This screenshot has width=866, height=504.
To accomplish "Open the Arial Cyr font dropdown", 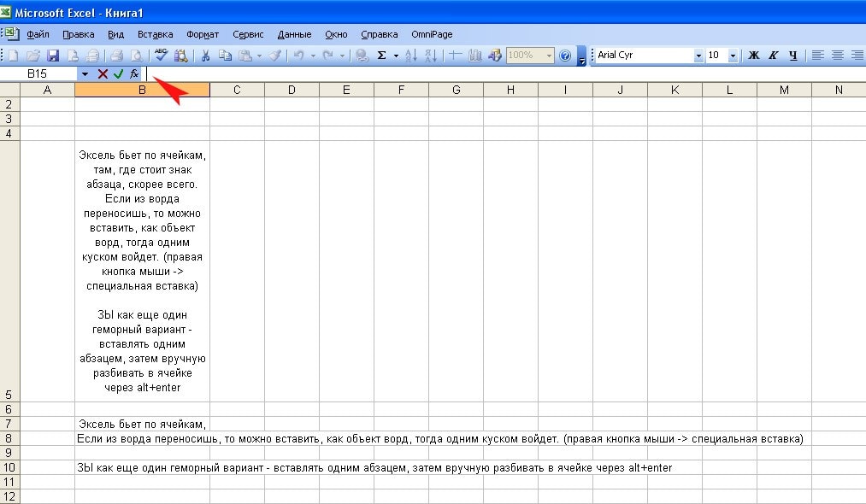I will point(698,56).
